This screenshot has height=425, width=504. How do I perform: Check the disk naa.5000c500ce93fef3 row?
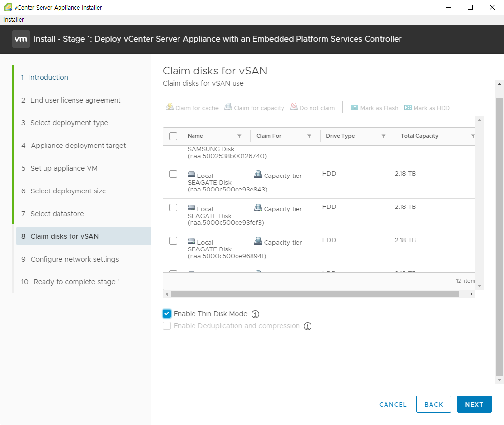coord(173,207)
